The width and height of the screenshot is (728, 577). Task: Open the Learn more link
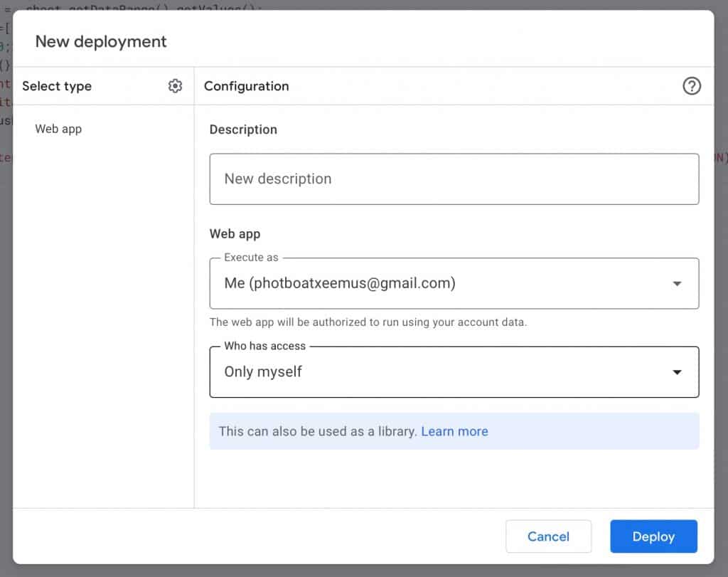454,431
